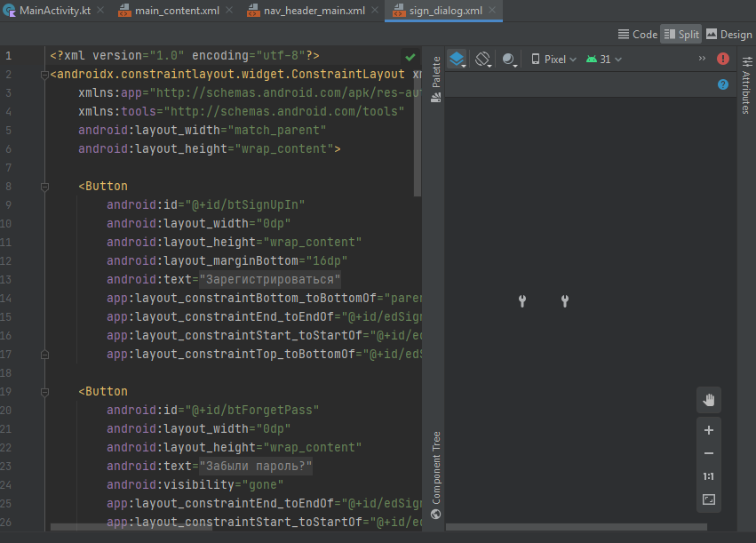Zoom out with the minus button
The width and height of the screenshot is (756, 543).
coord(709,453)
